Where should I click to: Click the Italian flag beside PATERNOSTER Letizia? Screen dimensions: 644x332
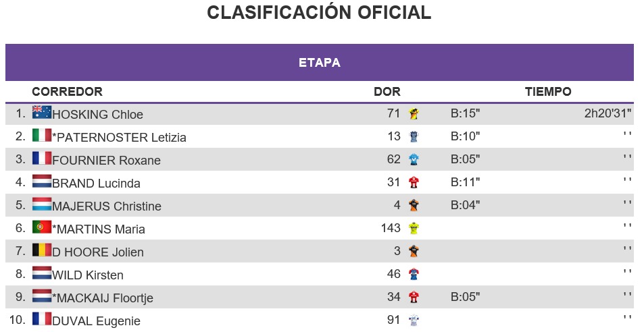coord(42,135)
